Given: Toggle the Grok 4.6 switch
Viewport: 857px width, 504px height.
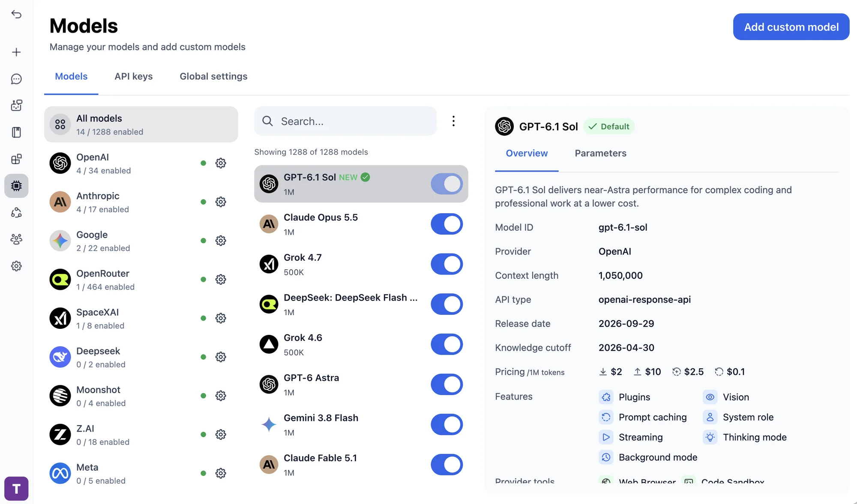Looking at the screenshot, I should [446, 344].
